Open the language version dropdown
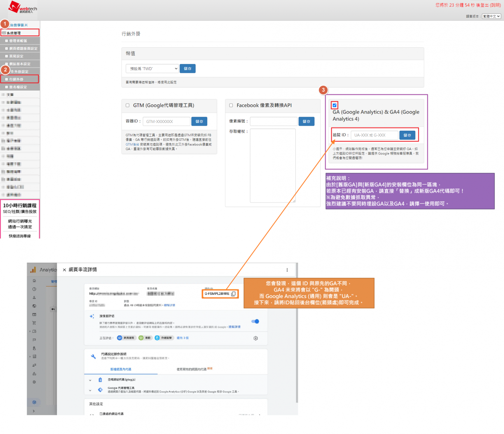This screenshot has height=434, width=504. (x=491, y=16)
